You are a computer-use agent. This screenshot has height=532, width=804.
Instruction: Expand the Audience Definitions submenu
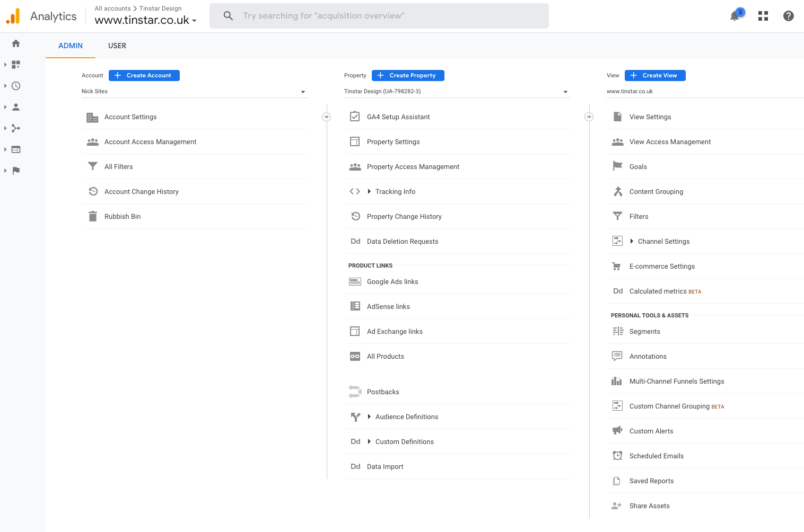pos(369,416)
